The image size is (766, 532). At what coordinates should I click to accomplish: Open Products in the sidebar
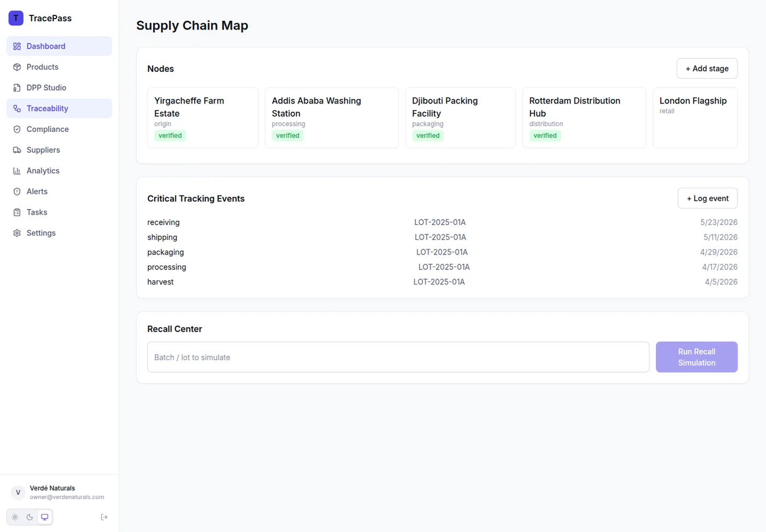point(59,67)
